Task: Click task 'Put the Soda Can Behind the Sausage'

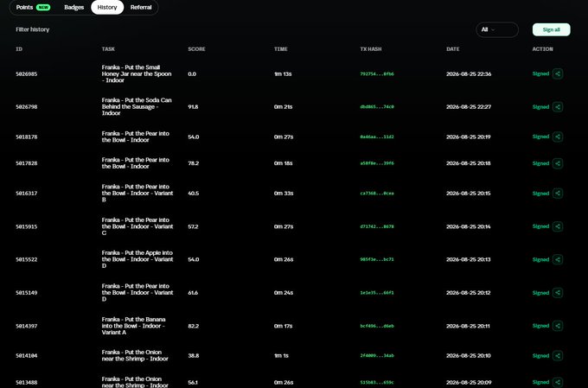Action: click(137, 107)
